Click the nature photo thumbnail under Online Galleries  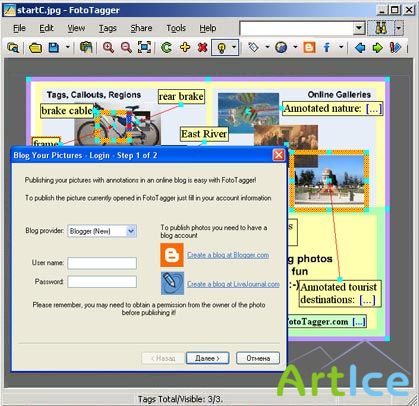248,112
